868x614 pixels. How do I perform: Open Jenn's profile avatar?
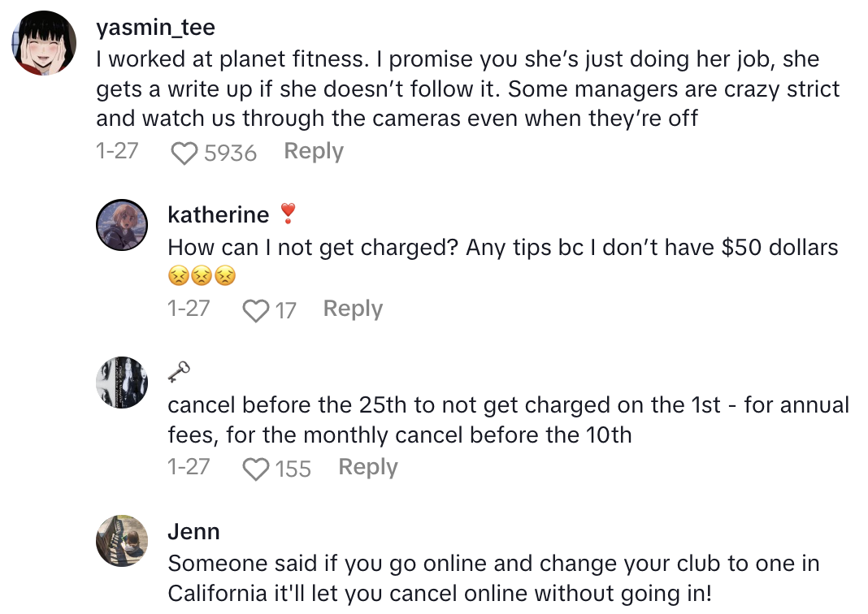click(x=122, y=540)
